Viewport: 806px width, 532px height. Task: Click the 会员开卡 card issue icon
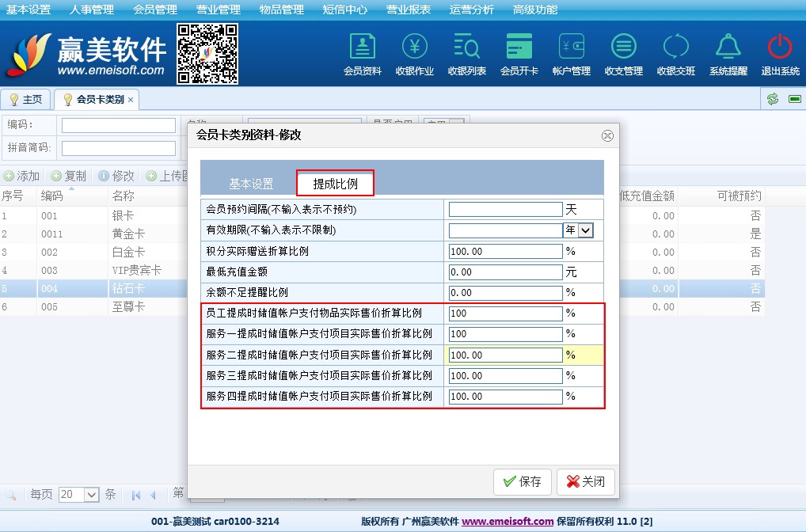tap(519, 47)
